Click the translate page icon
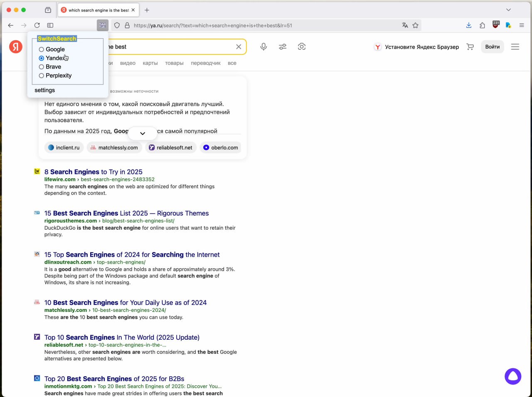Screen dimensions: 532x397 pyautogui.click(x=405, y=25)
